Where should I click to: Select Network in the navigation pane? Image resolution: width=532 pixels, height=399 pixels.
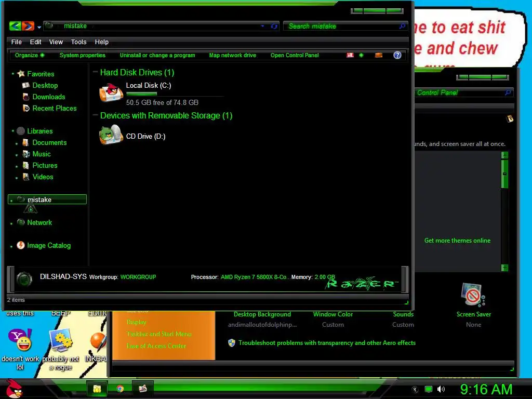[39, 222]
